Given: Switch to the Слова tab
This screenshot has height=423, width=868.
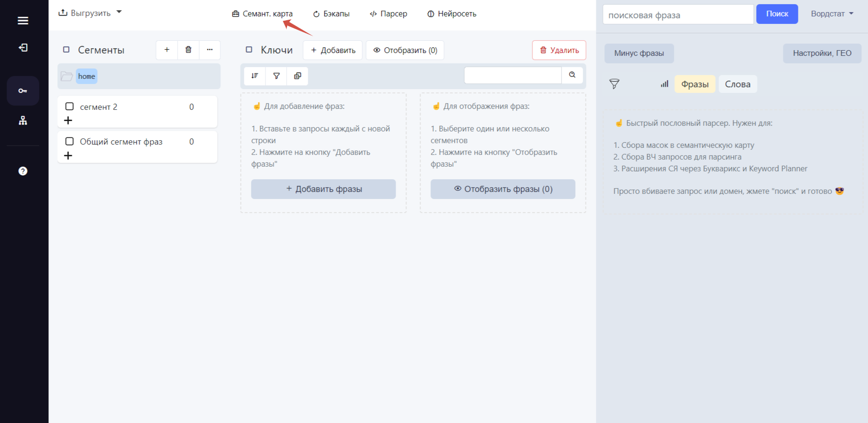Looking at the screenshot, I should click(737, 84).
